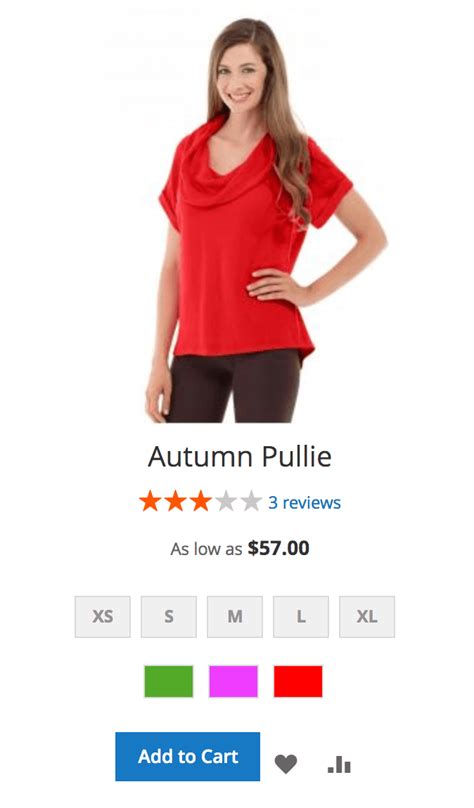474x808 pixels.
Task: Choose the S size option
Action: click(x=168, y=617)
